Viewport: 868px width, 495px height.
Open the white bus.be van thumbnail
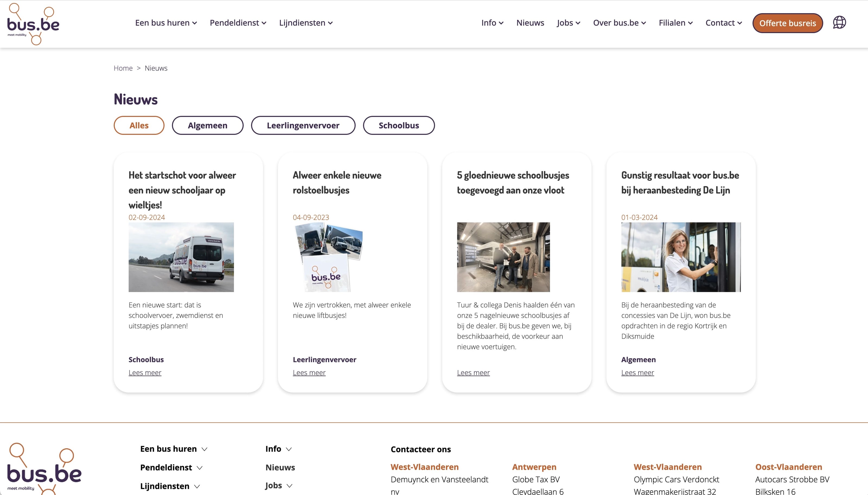[x=181, y=257]
